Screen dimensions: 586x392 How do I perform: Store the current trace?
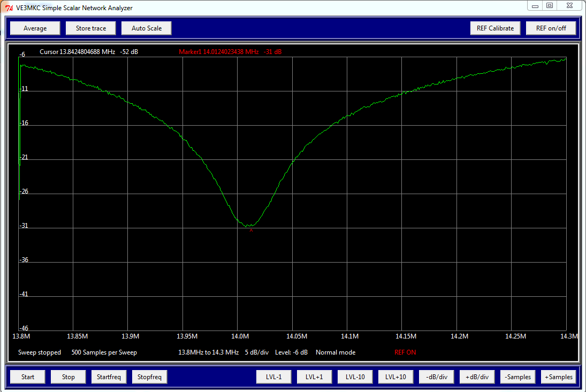90,28
